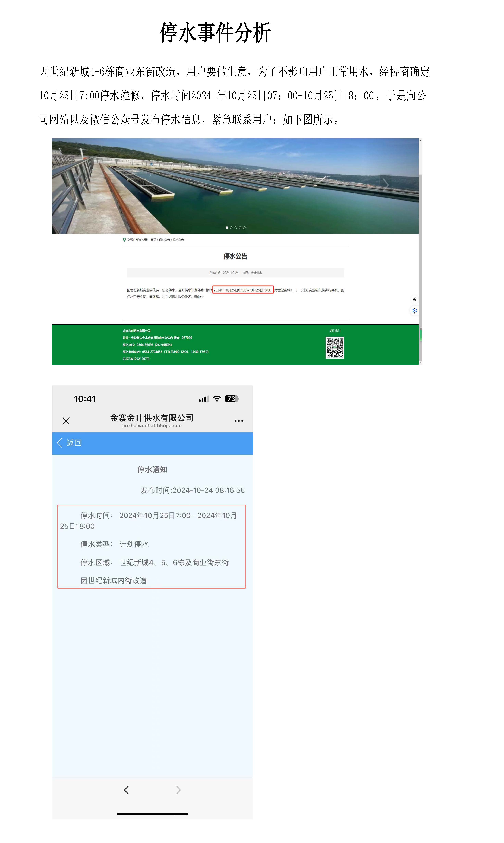Click the phone home indicator bar at bottom
The width and height of the screenshot is (504, 843).
click(x=153, y=814)
